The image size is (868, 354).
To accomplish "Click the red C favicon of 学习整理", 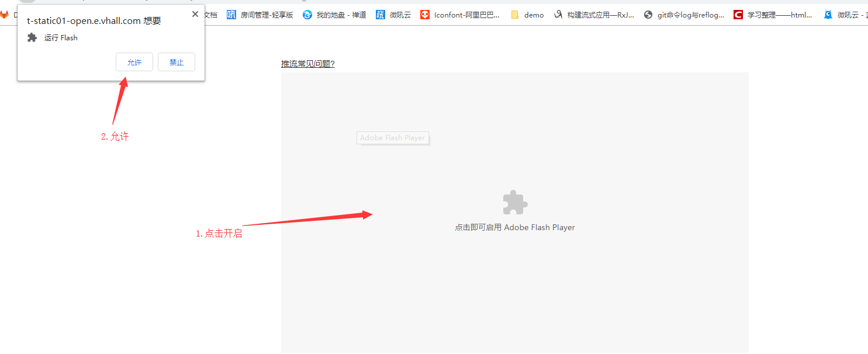I will [x=738, y=15].
